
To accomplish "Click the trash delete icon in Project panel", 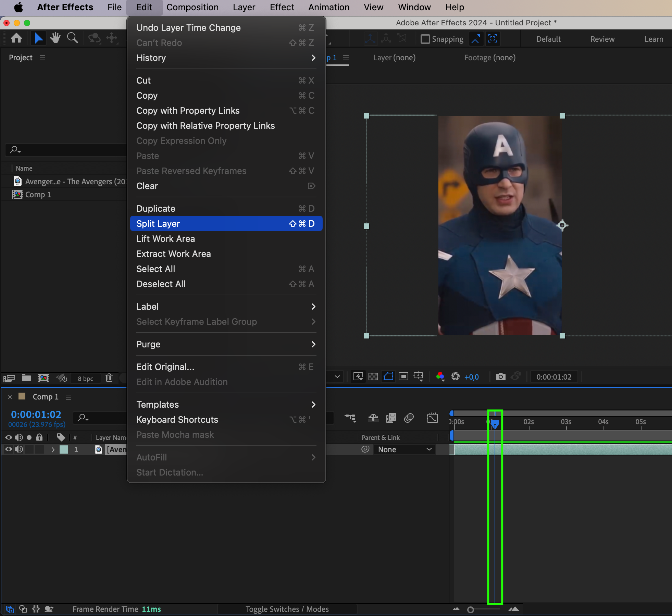I will coord(109,378).
